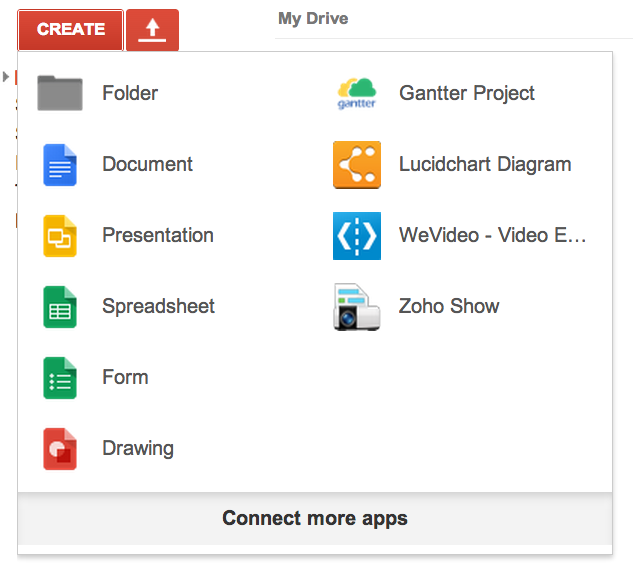633x577 pixels.
Task: Click the blue WeVideo icon
Action: tap(357, 236)
